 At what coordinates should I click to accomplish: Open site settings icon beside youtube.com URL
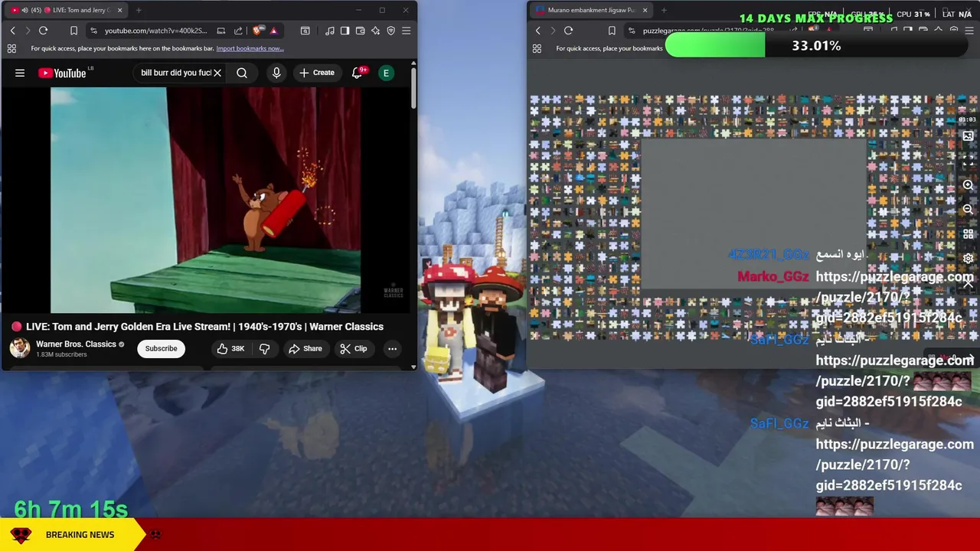[93, 31]
